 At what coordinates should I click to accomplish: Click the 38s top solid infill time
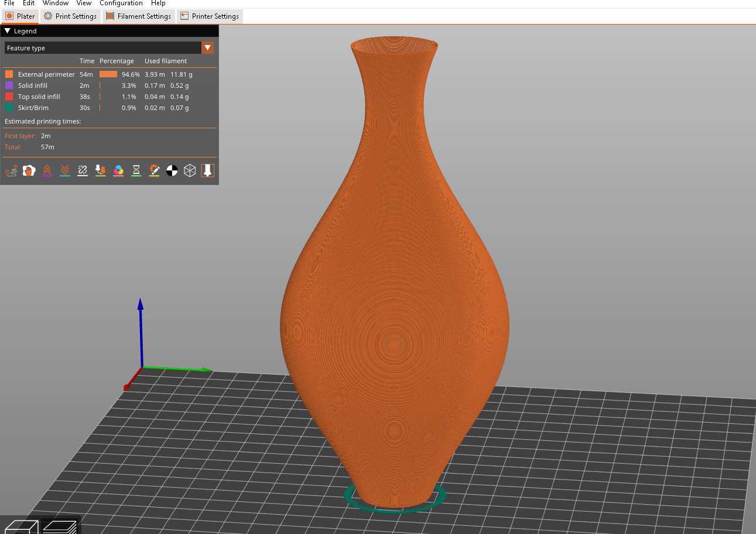[84, 97]
